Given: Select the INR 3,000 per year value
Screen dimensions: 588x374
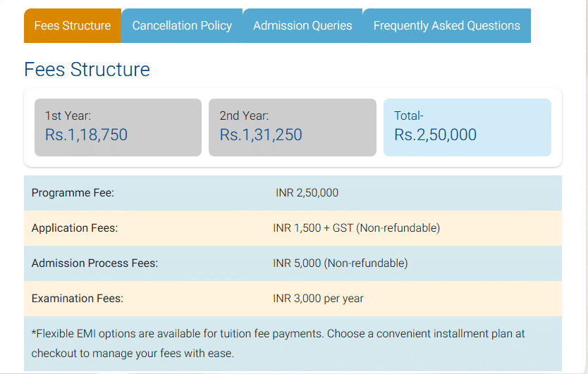Looking at the screenshot, I should (x=318, y=299).
